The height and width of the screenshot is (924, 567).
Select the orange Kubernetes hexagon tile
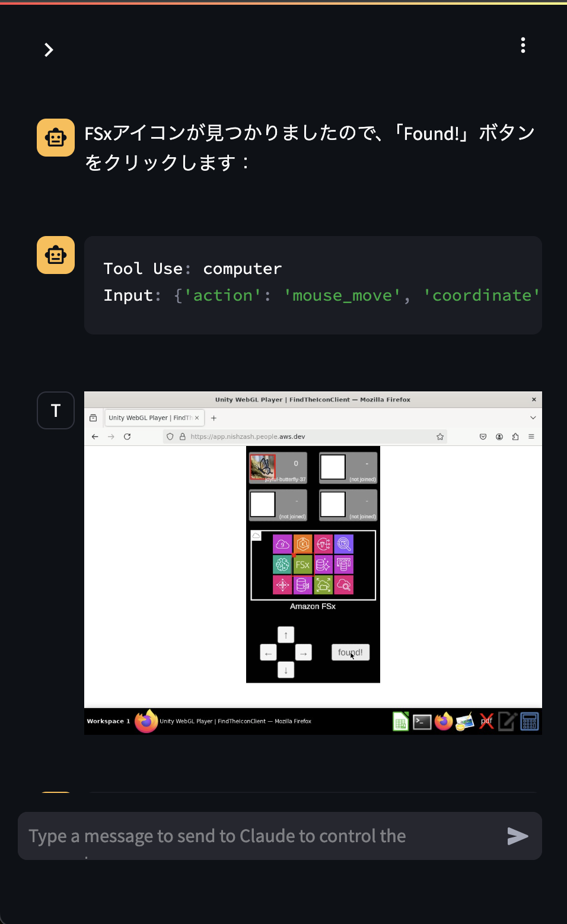302,544
